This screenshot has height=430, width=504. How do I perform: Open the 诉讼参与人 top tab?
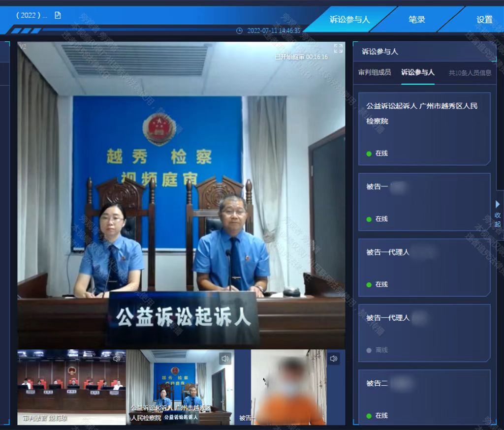tap(349, 19)
